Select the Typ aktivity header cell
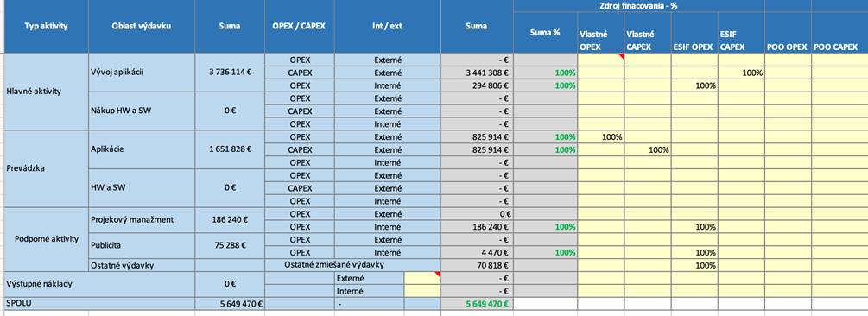868x316 pixels. tap(46, 26)
